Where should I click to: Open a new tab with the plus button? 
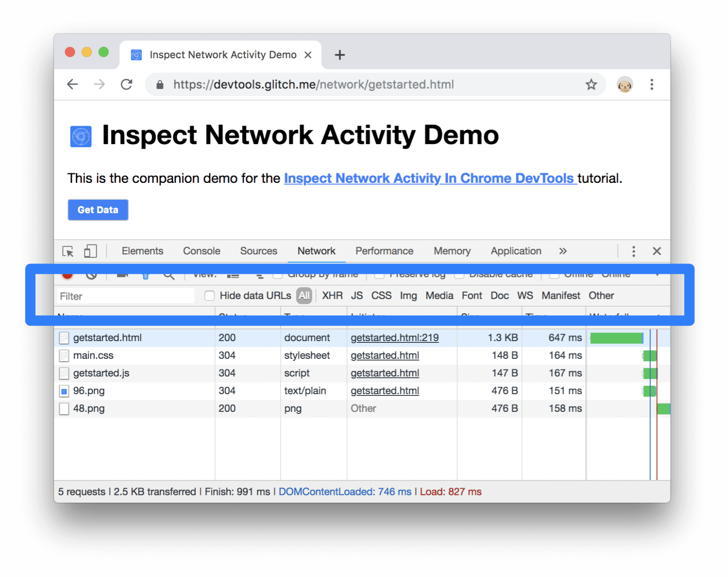coord(340,55)
